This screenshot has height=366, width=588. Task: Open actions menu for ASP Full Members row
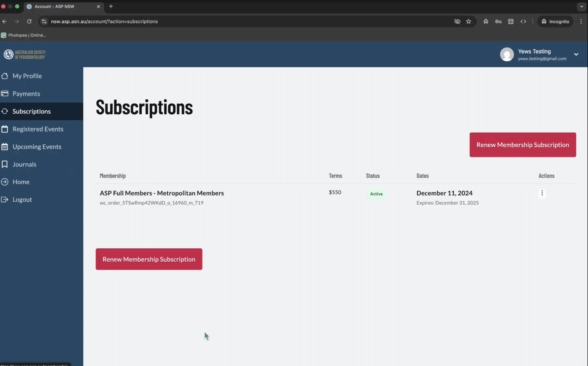coord(542,193)
